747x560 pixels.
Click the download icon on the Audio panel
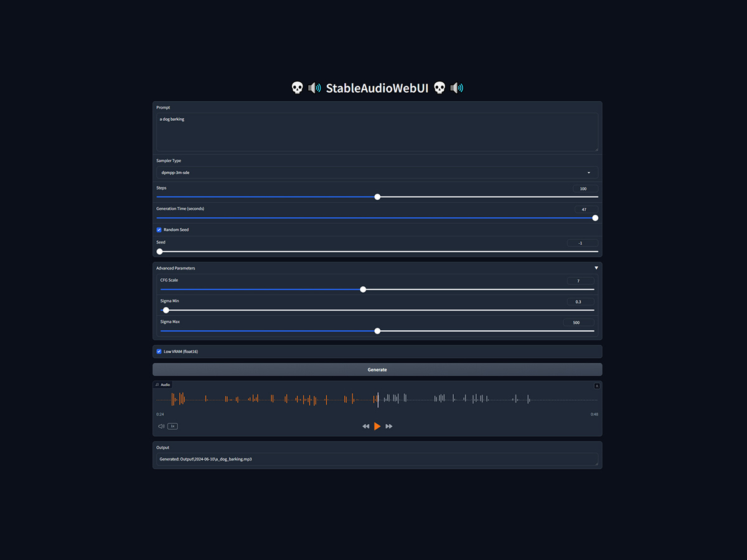[596, 385]
